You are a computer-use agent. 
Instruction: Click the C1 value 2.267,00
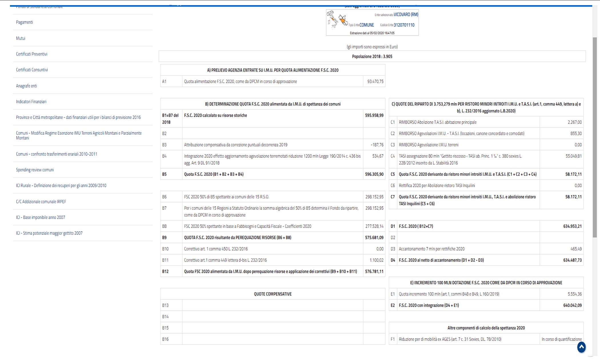(x=575, y=122)
